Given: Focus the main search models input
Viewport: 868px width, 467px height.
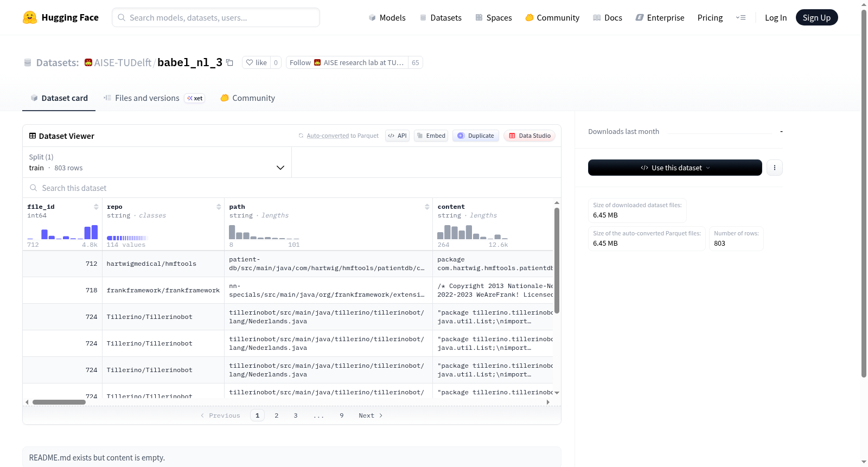Looking at the screenshot, I should (x=216, y=17).
